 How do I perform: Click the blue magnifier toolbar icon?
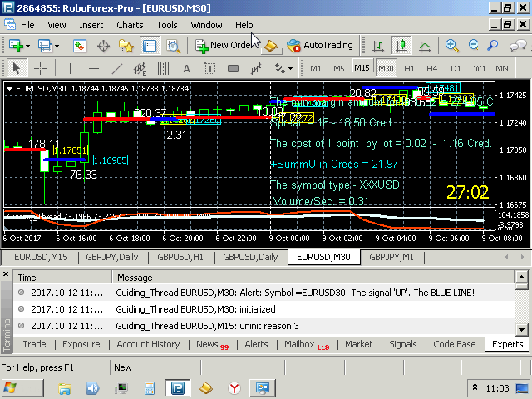(492, 46)
